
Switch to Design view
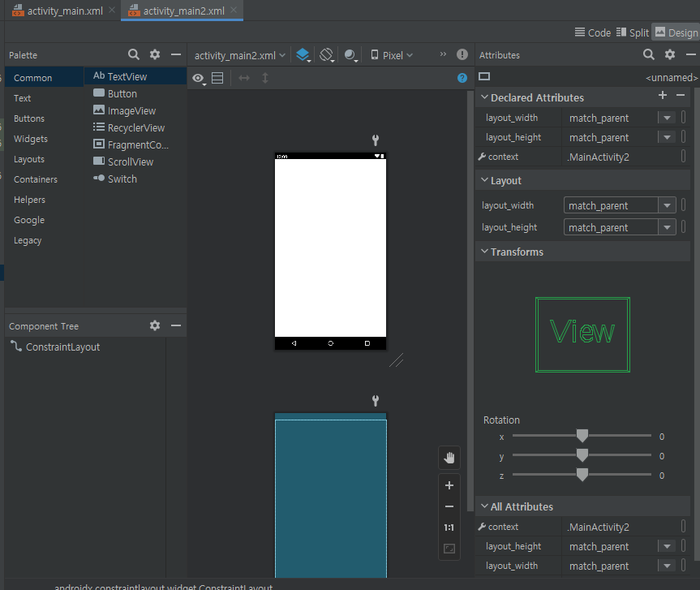(676, 32)
